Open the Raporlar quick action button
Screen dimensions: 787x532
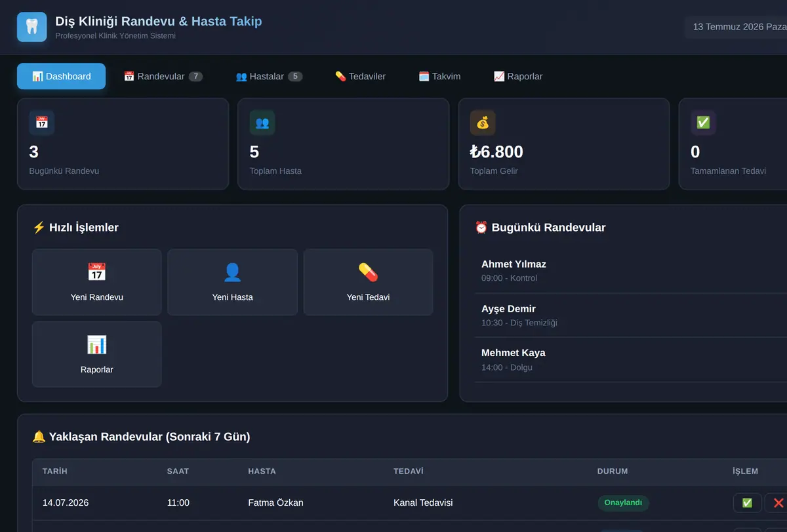97,354
